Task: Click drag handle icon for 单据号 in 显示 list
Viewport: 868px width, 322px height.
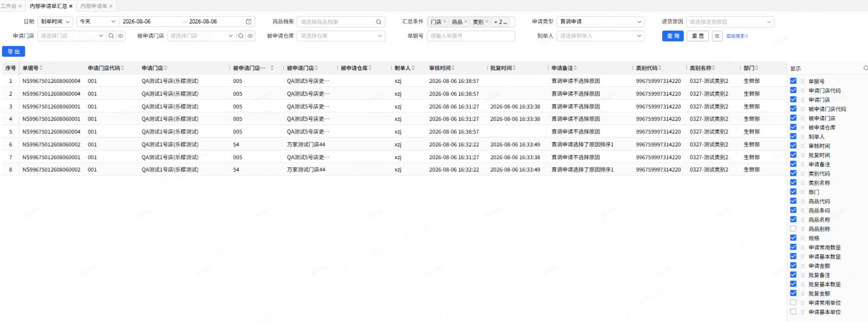Action: click(803, 81)
